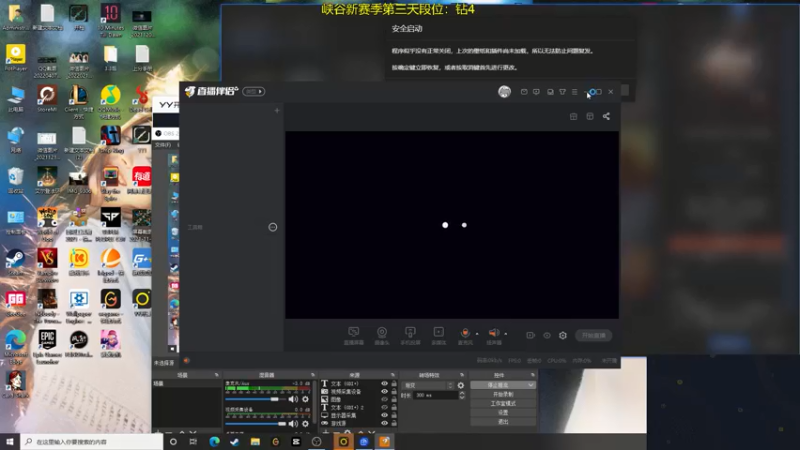This screenshot has width=800, height=450.
Task: Pop out the Sources dock in OBS
Action: point(392,375)
